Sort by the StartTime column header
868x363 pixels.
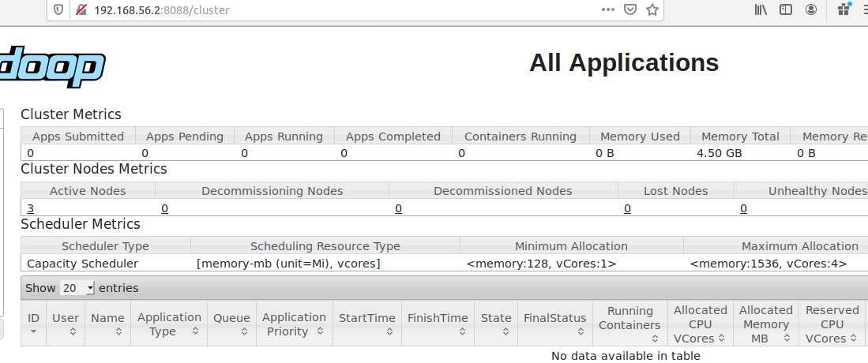(366, 324)
